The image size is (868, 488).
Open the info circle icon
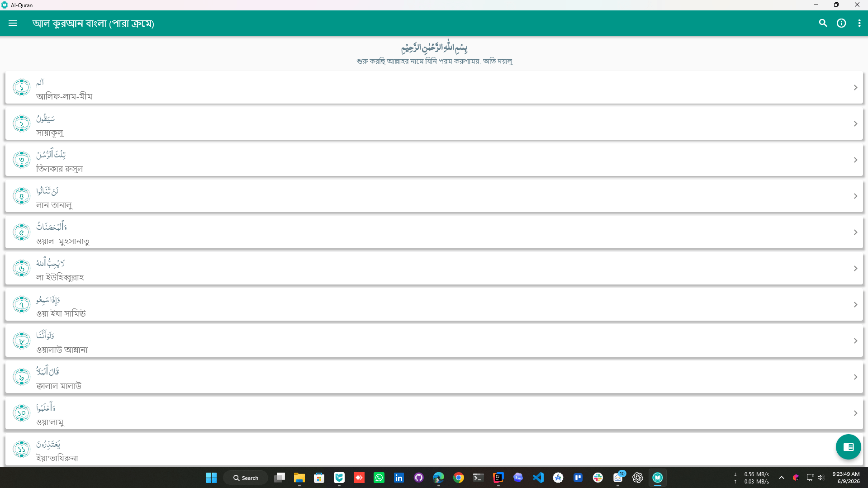point(841,23)
